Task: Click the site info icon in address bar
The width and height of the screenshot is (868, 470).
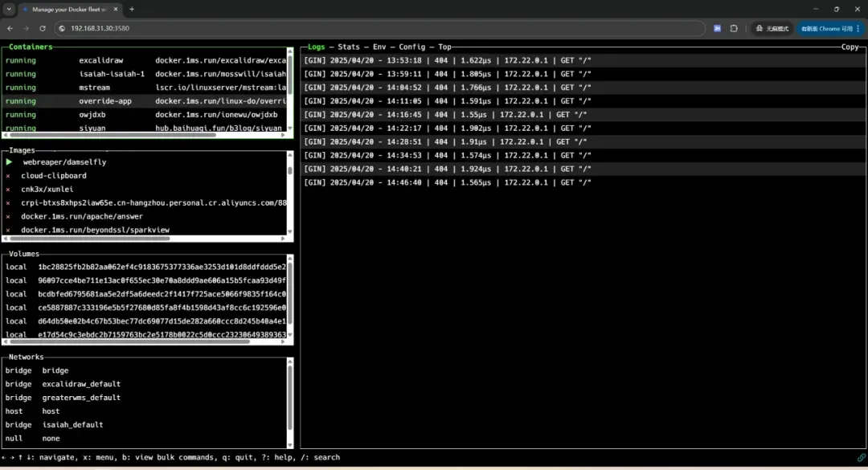Action: click(x=62, y=28)
